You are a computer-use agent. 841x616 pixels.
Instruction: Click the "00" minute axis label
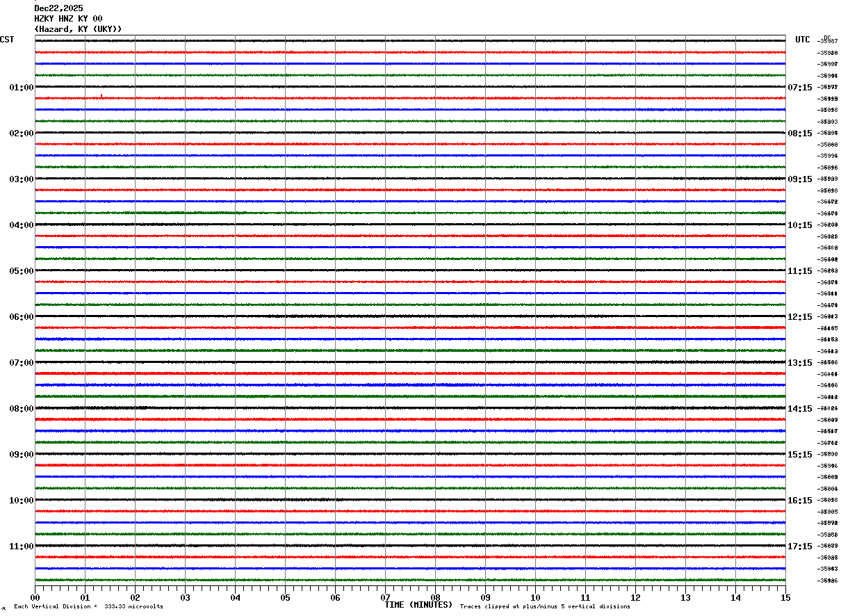point(35,597)
